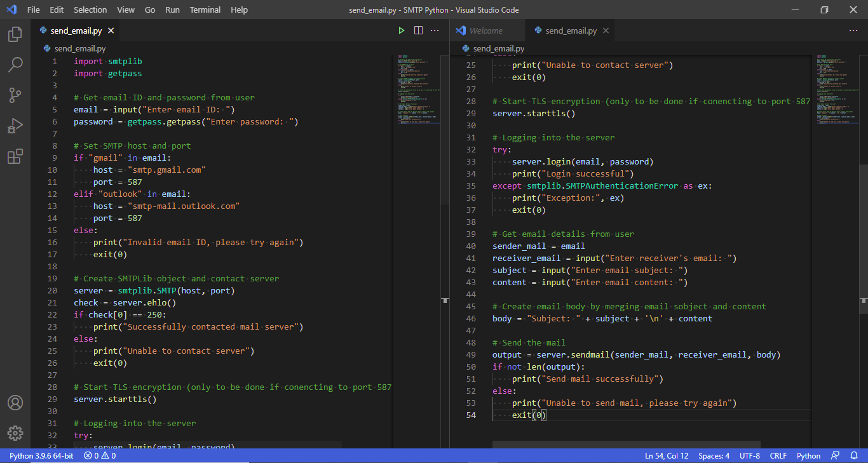This screenshot has height=463, width=868.
Task: Open the Explorer view in activity bar
Action: [15, 34]
